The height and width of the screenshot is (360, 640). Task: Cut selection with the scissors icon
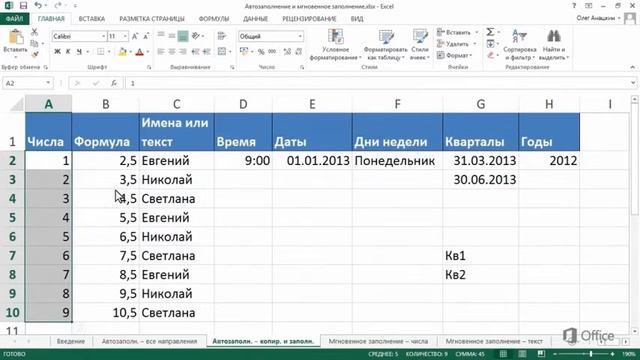click(35, 32)
